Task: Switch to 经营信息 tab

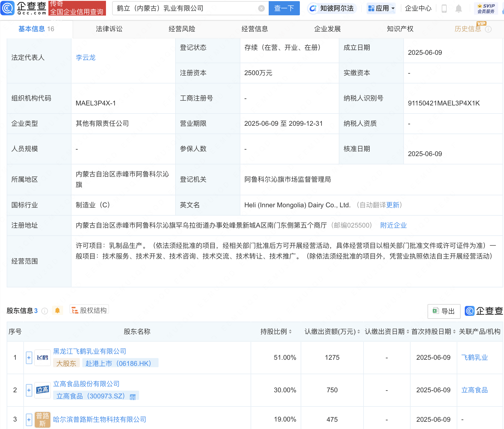Action: 255,29
